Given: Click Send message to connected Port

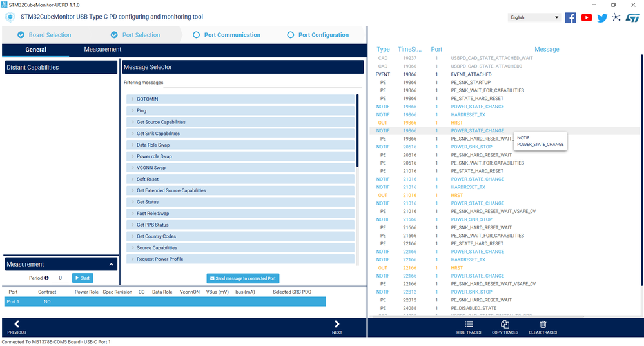Looking at the screenshot, I should pyautogui.click(x=243, y=278).
